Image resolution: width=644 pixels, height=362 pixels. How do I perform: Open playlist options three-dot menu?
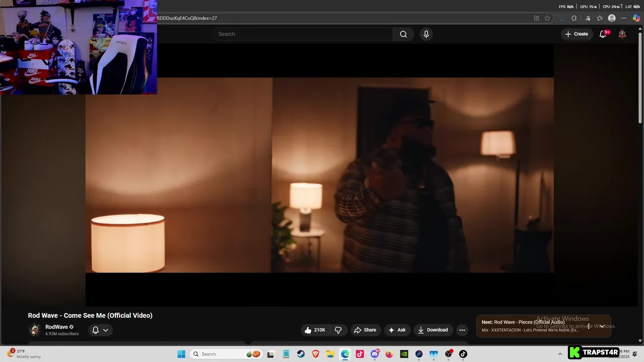[x=589, y=326]
